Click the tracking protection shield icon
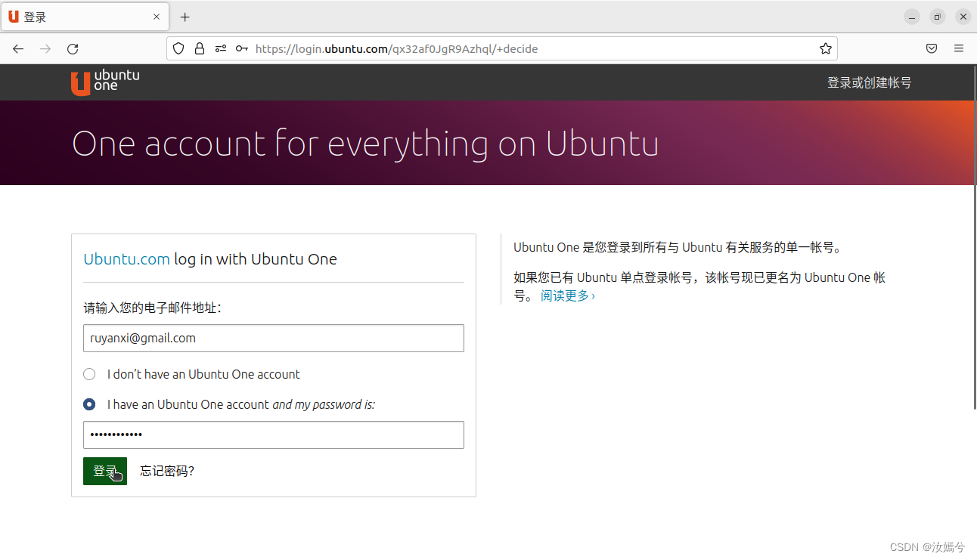 pos(178,48)
